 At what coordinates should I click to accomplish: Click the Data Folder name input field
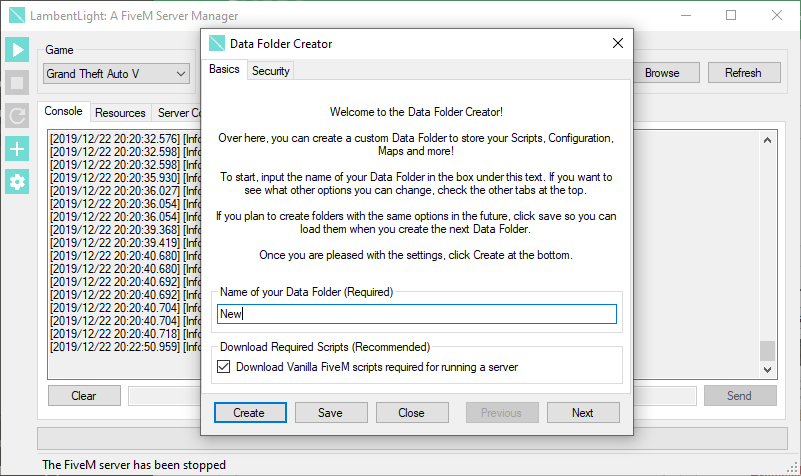[416, 314]
